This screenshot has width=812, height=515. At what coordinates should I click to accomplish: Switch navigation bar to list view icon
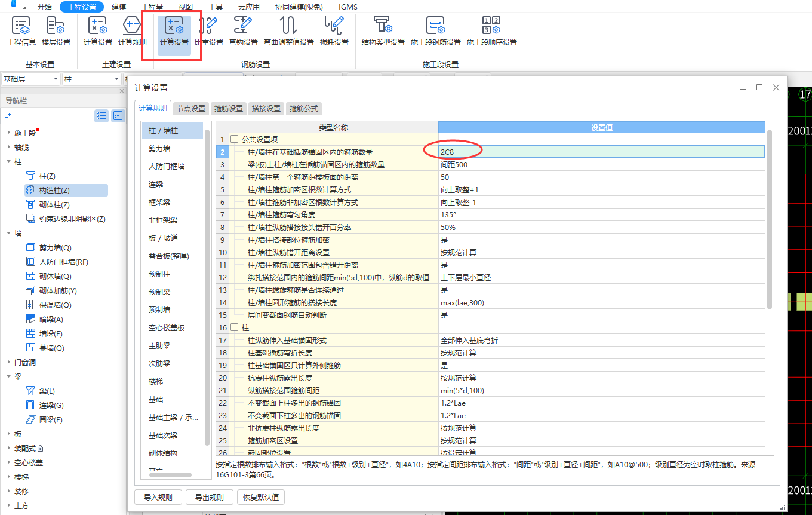point(101,116)
